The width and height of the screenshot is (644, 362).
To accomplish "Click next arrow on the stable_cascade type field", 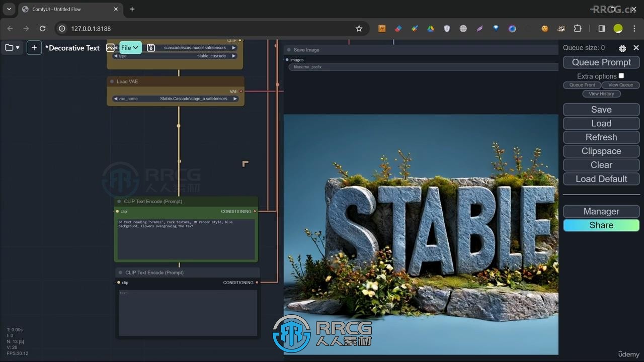I will click(x=233, y=56).
